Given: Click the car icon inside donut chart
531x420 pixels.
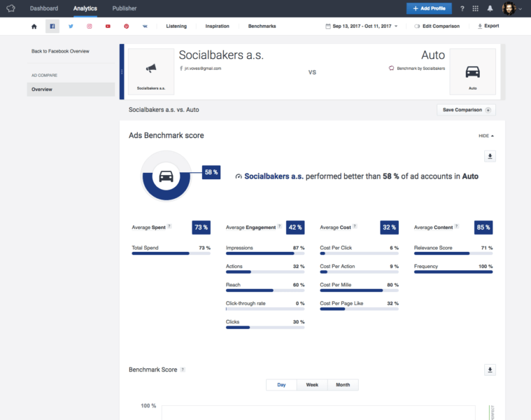Looking at the screenshot, I should coord(167,176).
